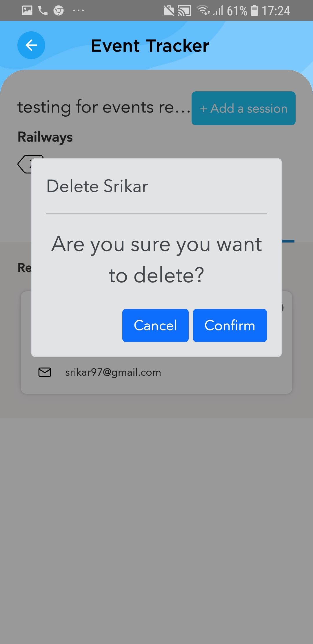The width and height of the screenshot is (313, 644).
Task: Tap the Railways label
Action: coord(45,137)
